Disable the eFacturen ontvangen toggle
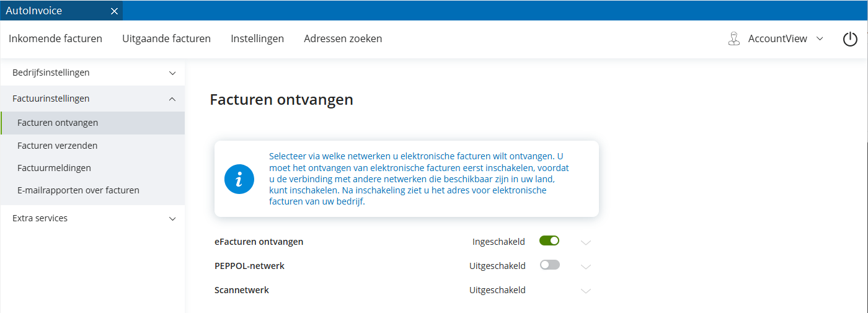Viewport: 868px width, 313px height. tap(549, 241)
